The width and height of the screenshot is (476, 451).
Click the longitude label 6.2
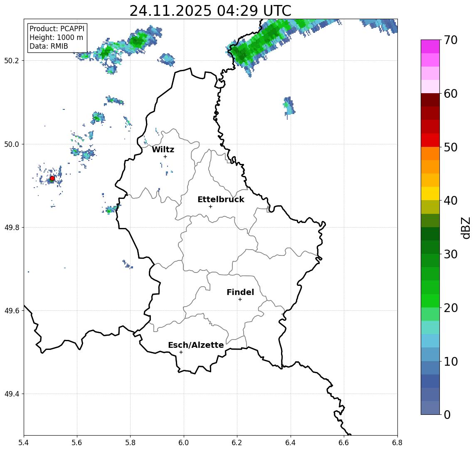point(237,443)
